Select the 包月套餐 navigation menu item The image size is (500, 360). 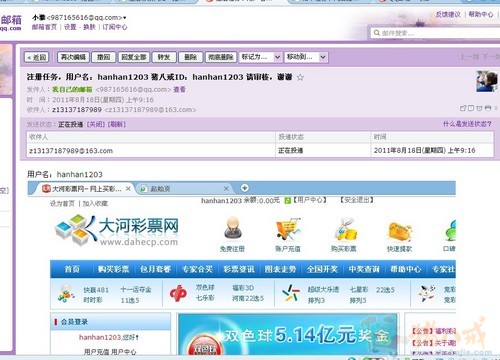tap(155, 269)
